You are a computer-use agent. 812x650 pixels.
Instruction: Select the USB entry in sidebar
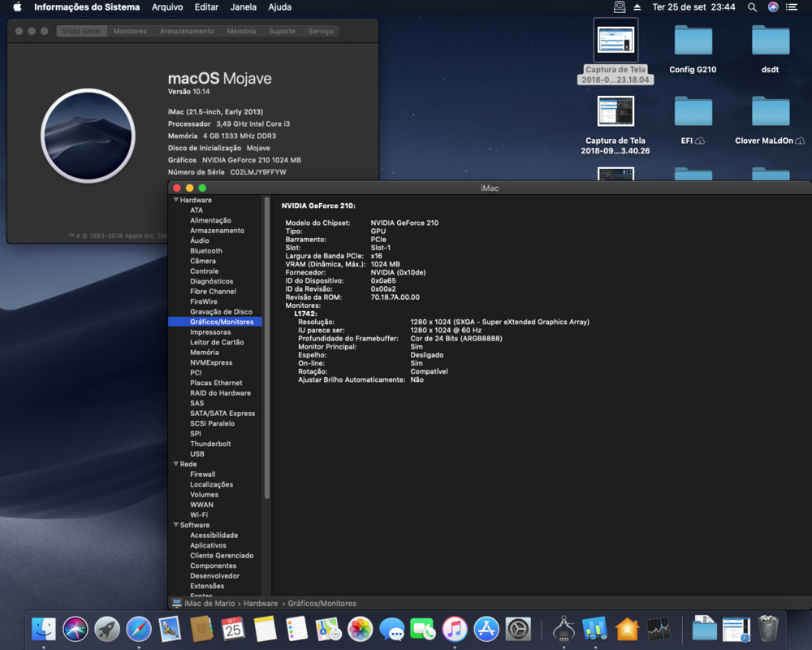pyautogui.click(x=197, y=454)
